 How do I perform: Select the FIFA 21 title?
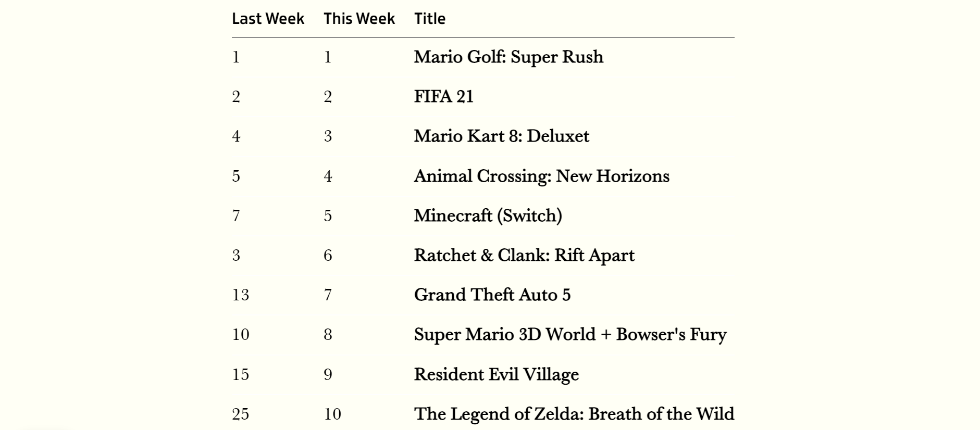coord(443,96)
